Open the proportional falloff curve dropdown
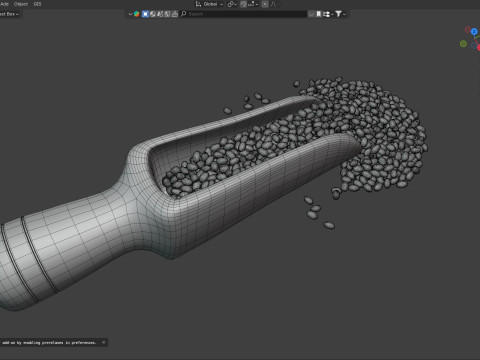Image resolution: width=480 pixels, height=360 pixels. (x=275, y=4)
